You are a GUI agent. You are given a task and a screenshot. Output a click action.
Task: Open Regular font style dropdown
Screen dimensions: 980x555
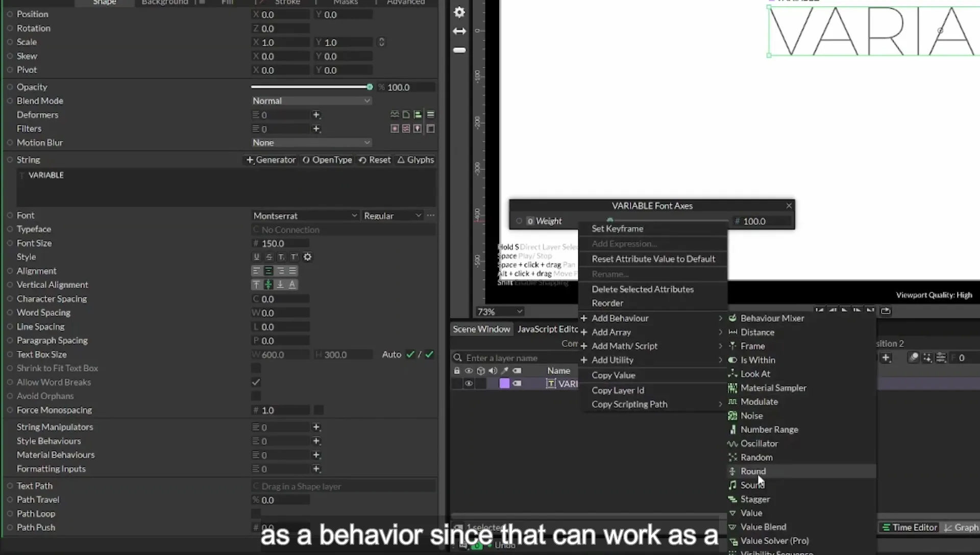(x=393, y=216)
